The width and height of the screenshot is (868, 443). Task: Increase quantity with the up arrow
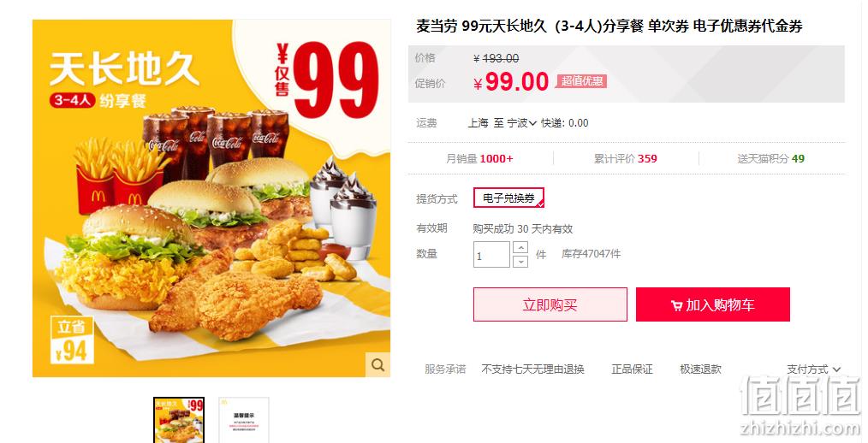[x=520, y=247]
